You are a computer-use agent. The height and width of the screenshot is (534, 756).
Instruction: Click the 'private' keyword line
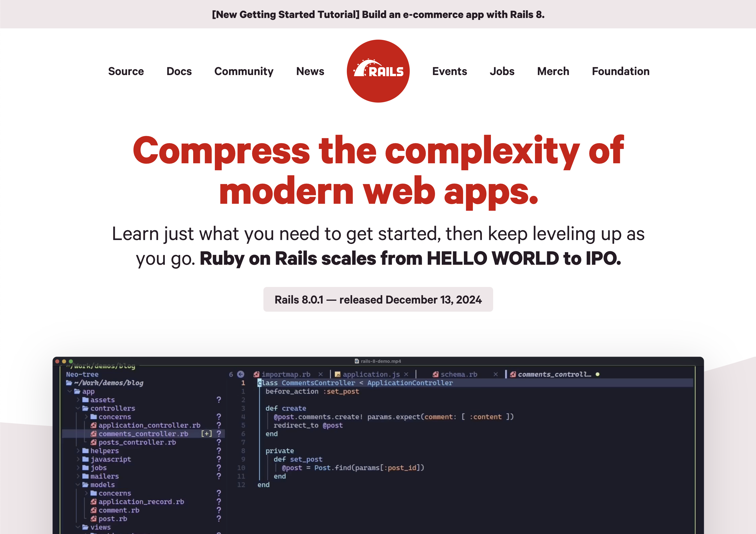click(x=279, y=451)
